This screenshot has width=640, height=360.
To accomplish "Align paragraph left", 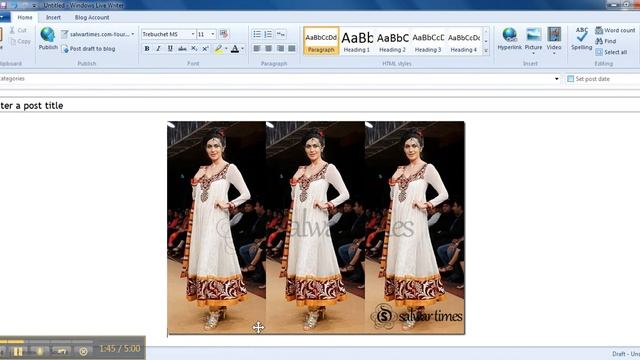I will point(257,49).
